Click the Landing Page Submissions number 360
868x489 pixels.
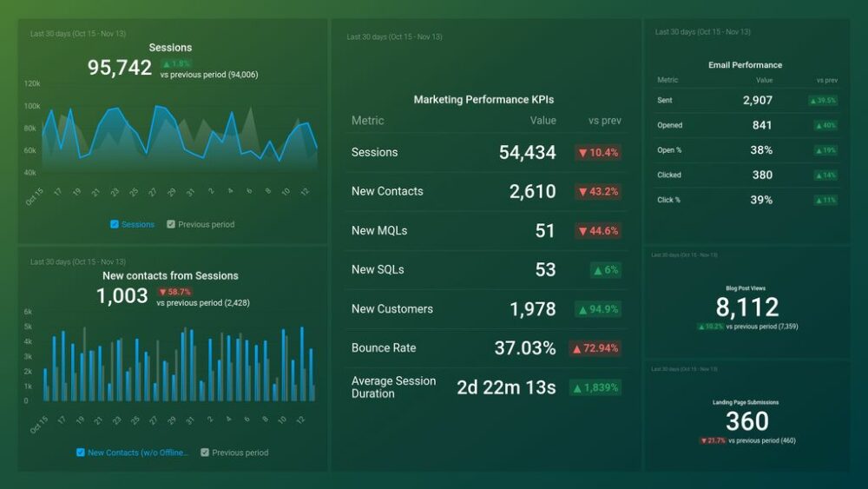click(746, 421)
